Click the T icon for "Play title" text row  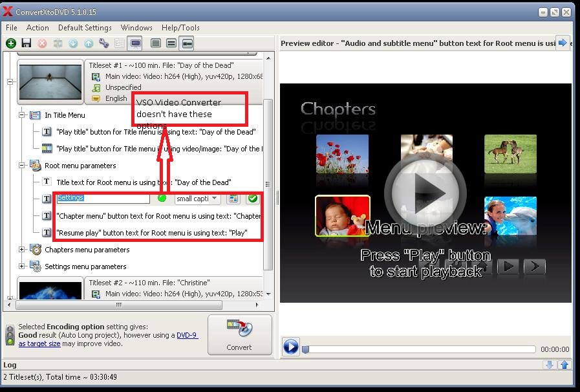[47, 132]
